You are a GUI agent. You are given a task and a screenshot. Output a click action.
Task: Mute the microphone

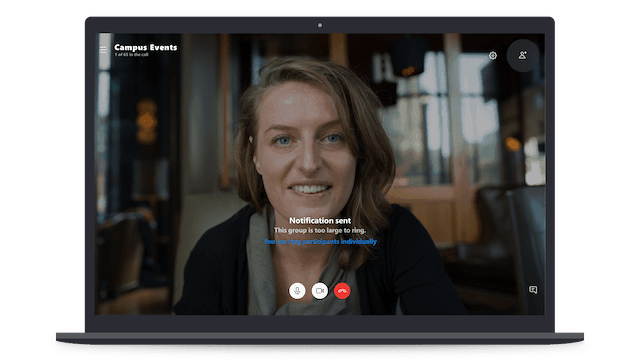point(297,291)
